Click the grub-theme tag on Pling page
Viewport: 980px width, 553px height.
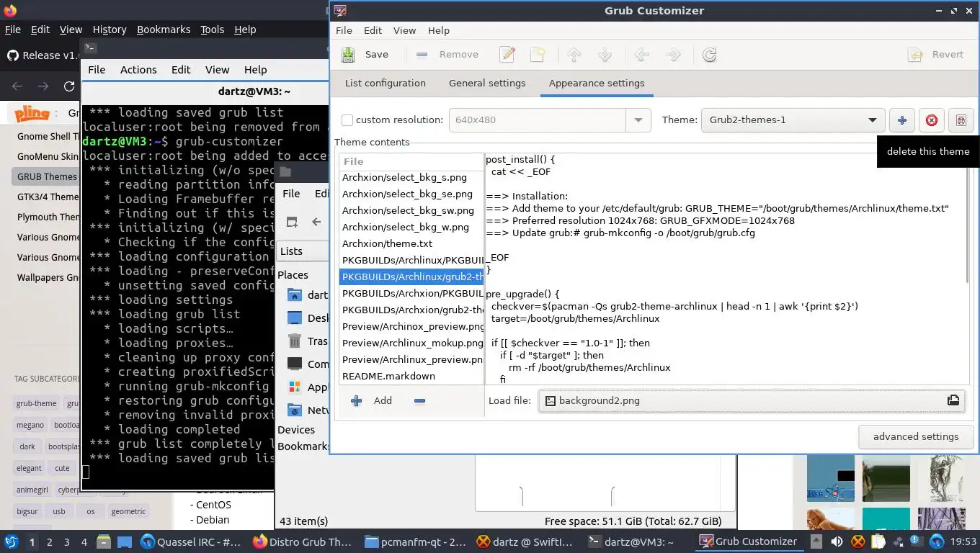click(36, 403)
